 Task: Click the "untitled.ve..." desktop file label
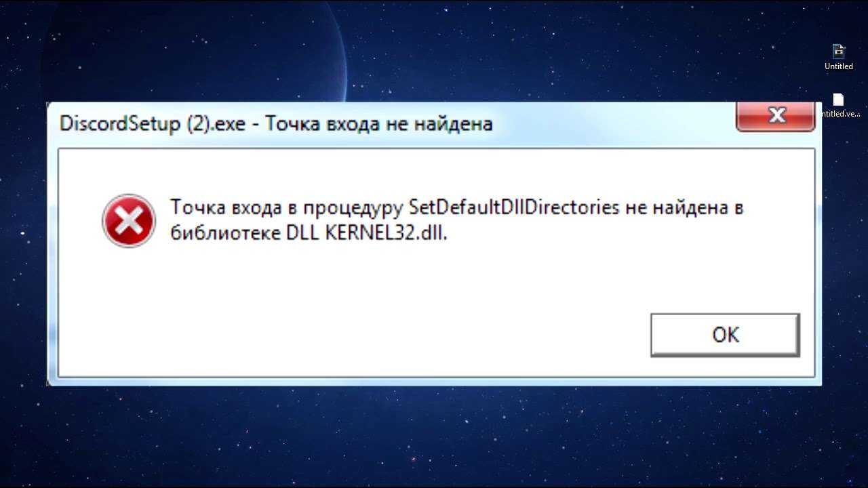[x=841, y=114]
